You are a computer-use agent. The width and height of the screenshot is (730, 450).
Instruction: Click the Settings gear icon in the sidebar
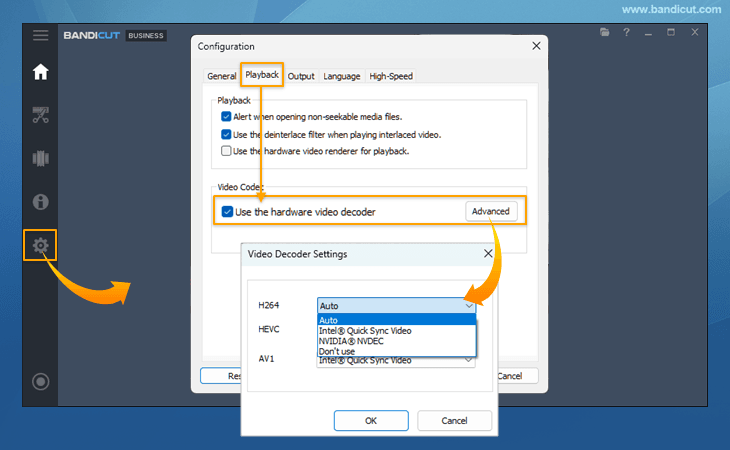pos(40,245)
